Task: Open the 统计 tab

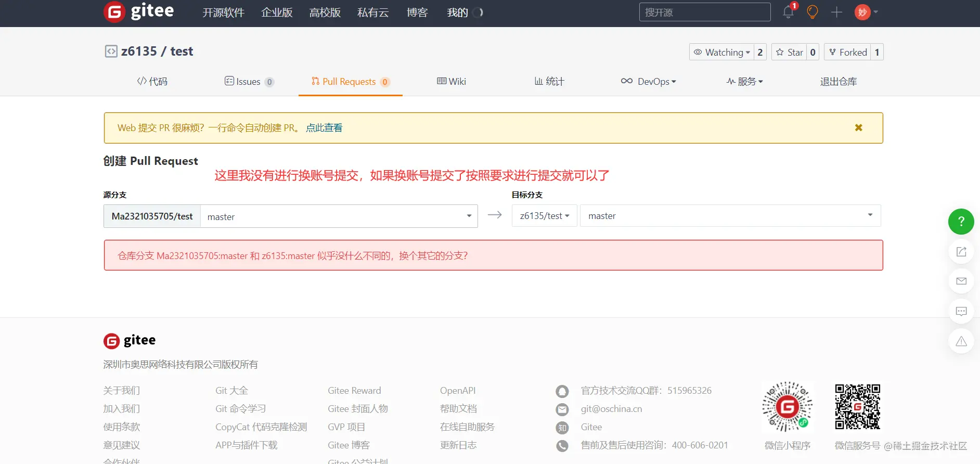Action: click(549, 82)
